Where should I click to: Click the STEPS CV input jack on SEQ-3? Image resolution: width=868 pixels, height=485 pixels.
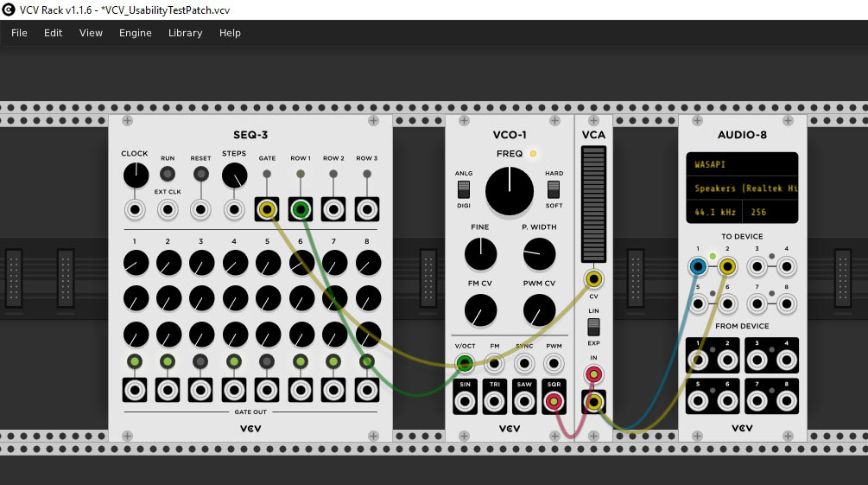(234, 210)
